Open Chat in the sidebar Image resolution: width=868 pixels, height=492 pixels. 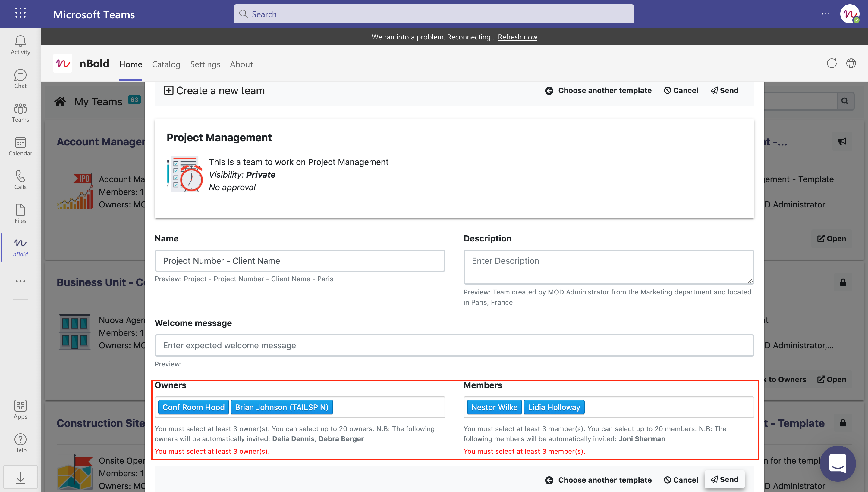(x=20, y=79)
